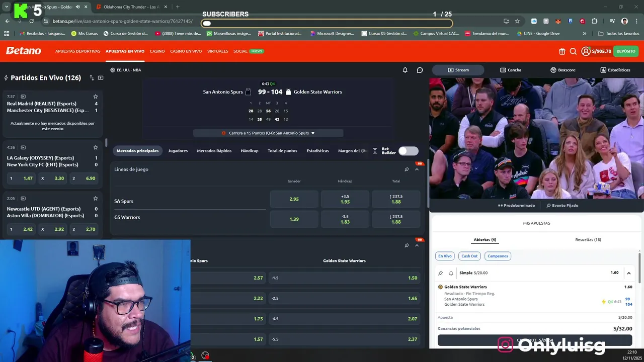The height and width of the screenshot is (362, 644).
Task: Filter open bets by Cash Out
Action: 469,256
